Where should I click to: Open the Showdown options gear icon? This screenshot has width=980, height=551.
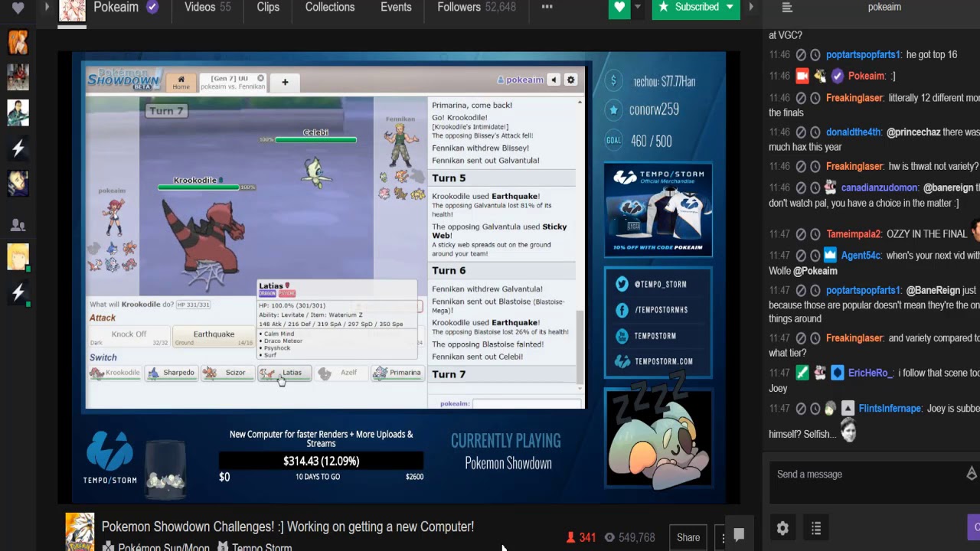(570, 80)
